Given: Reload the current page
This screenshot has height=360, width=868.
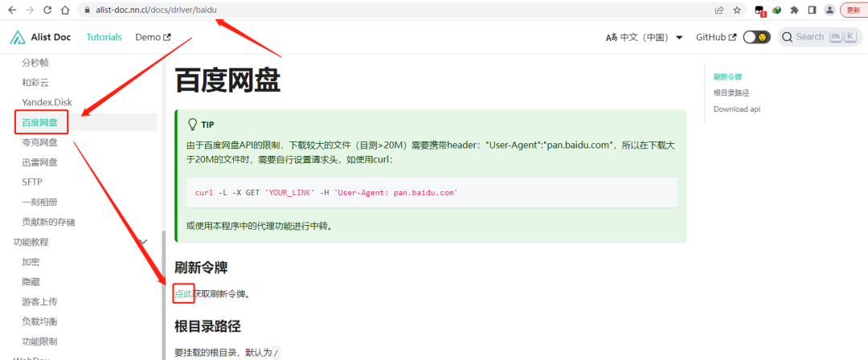Looking at the screenshot, I should coord(47,10).
